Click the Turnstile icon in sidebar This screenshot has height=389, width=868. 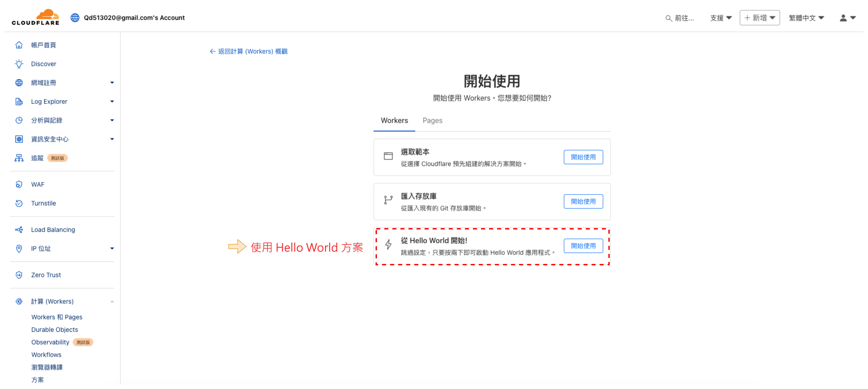click(x=19, y=203)
